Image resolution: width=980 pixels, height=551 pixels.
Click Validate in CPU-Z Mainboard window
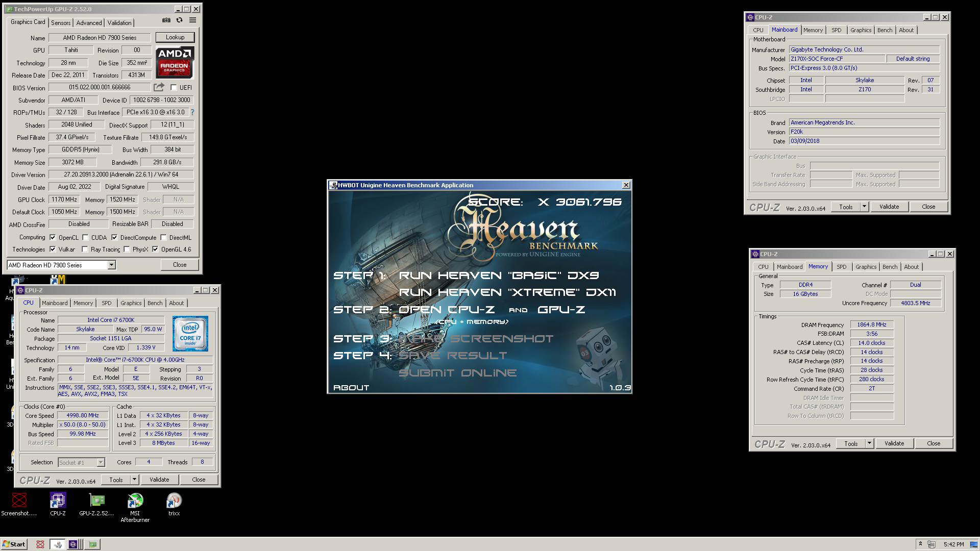click(889, 207)
